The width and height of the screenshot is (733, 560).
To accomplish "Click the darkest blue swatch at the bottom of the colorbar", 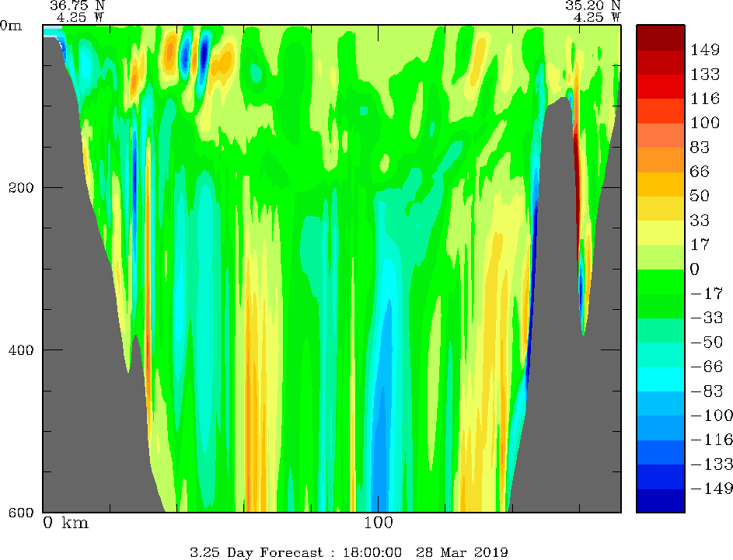I will (661, 500).
